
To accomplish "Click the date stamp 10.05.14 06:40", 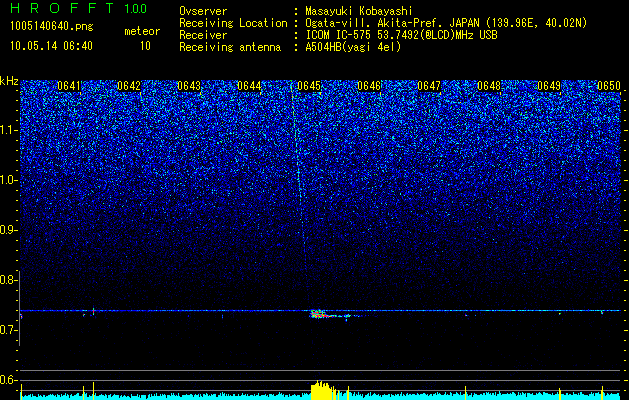I will pos(51,46).
